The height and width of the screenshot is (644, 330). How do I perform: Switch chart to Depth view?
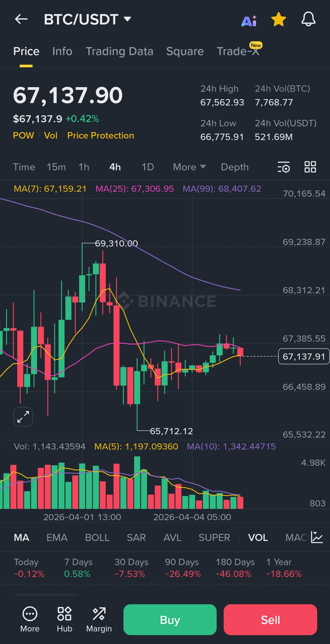click(x=235, y=167)
